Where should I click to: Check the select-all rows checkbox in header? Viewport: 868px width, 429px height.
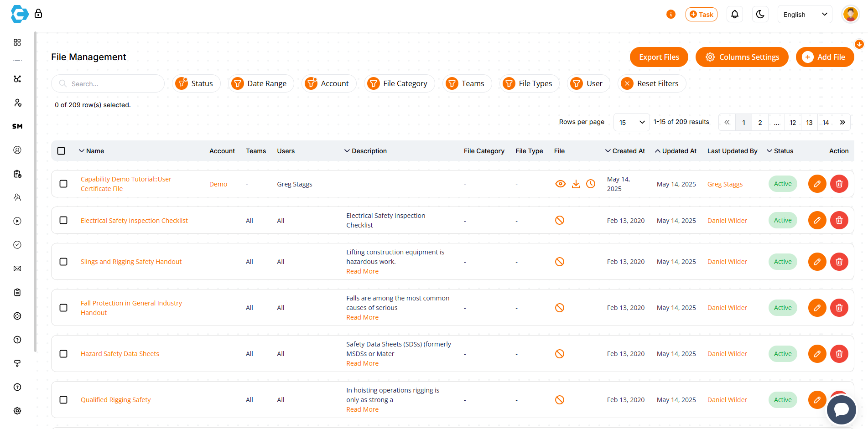click(61, 151)
